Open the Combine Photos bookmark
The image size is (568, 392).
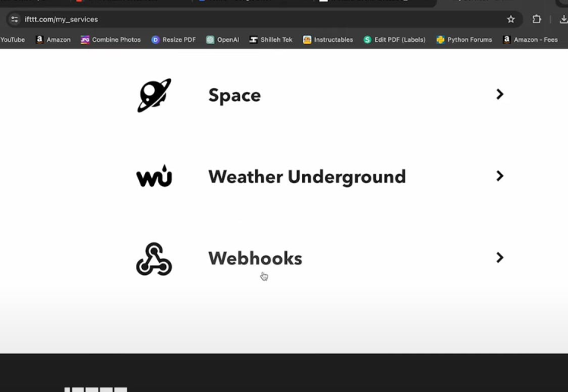tap(111, 40)
